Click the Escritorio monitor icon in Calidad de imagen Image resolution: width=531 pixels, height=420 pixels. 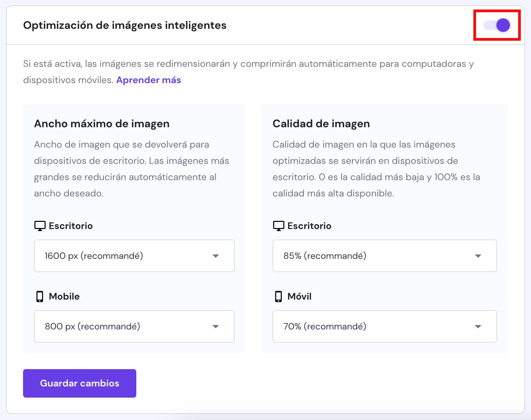click(278, 226)
